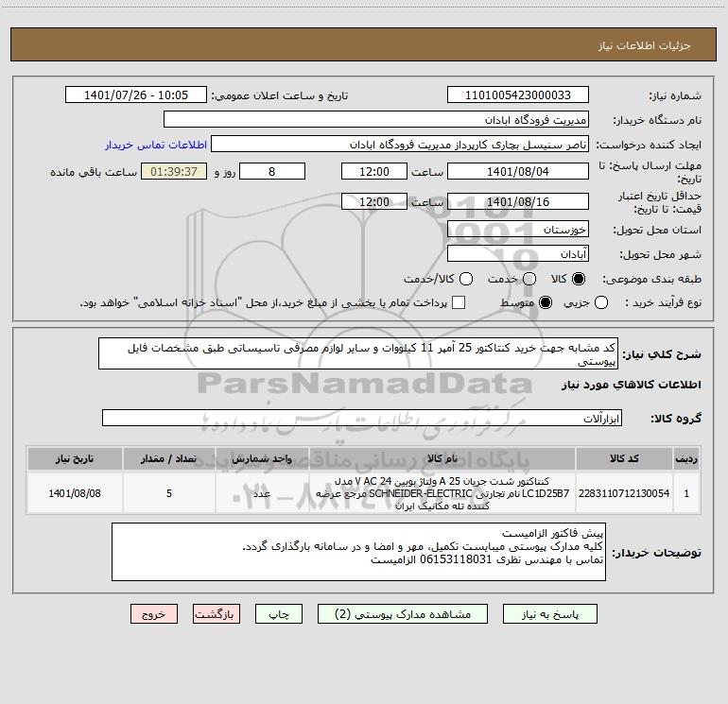Select the کالا/خدمت radio button
Image resolution: width=728 pixels, height=704 pixels.
[466, 279]
